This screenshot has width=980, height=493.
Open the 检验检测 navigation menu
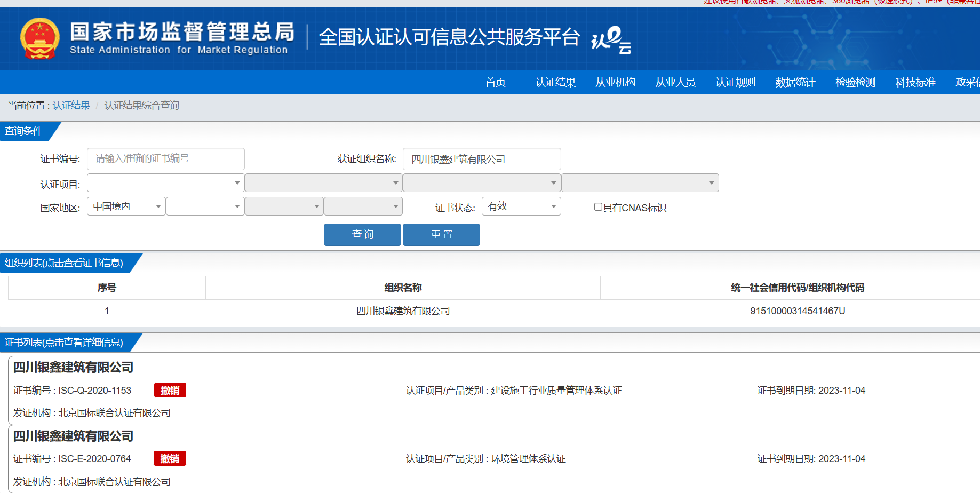[856, 82]
